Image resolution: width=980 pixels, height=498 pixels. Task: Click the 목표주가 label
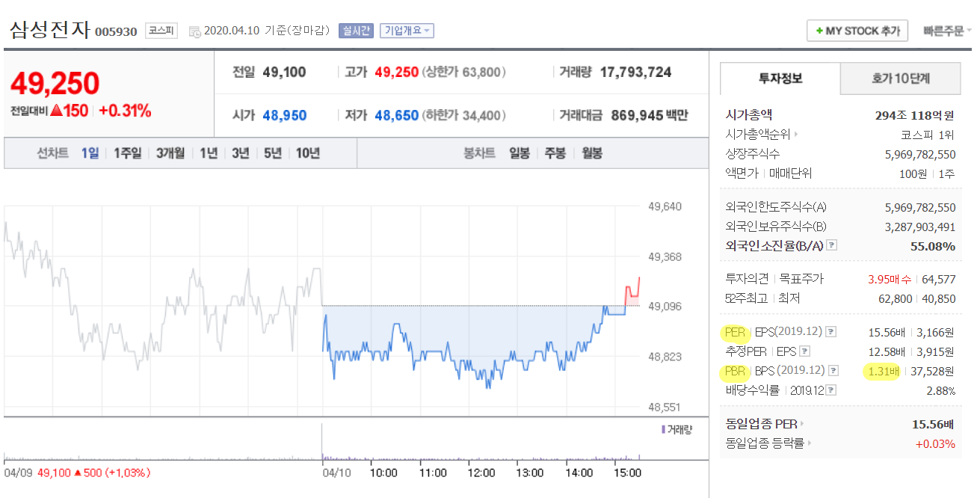pos(801,279)
